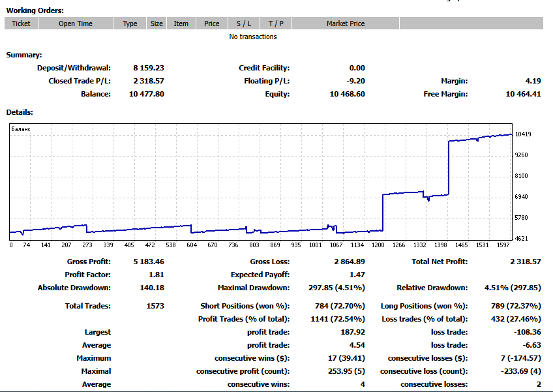The height and width of the screenshot is (392, 553).
Task: Click the 'Баланс' chart legend label
Action: point(21,129)
